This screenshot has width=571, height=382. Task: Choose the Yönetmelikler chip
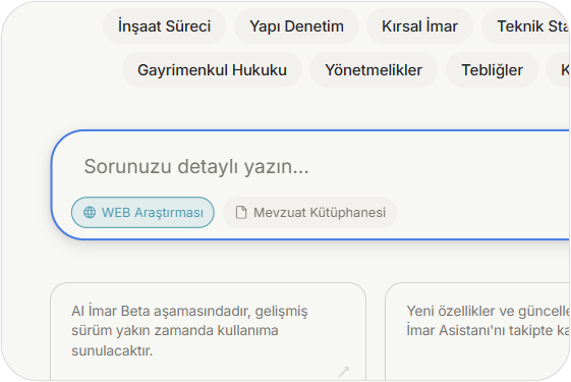click(373, 70)
